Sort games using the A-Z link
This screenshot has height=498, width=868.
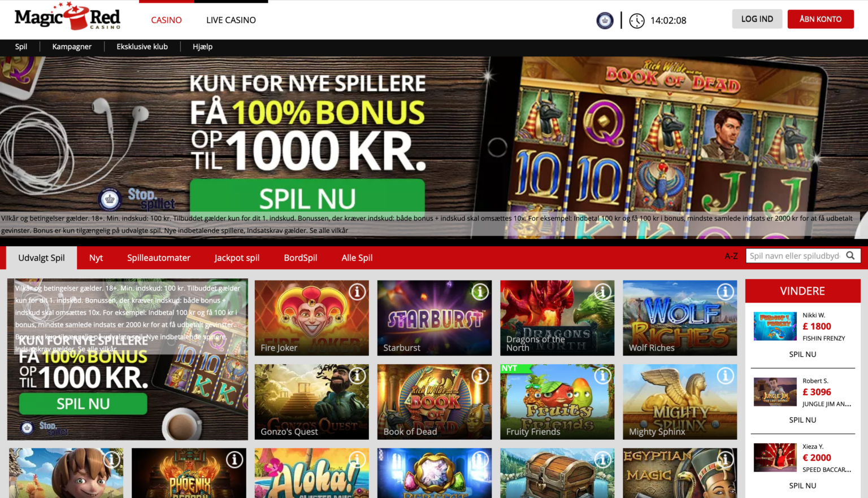(x=731, y=256)
